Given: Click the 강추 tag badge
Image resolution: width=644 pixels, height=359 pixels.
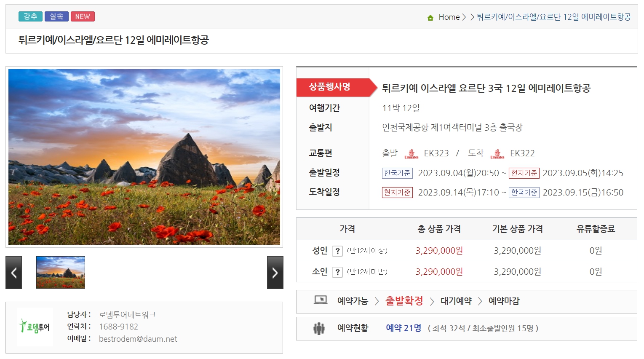Looking at the screenshot, I should pos(30,16).
